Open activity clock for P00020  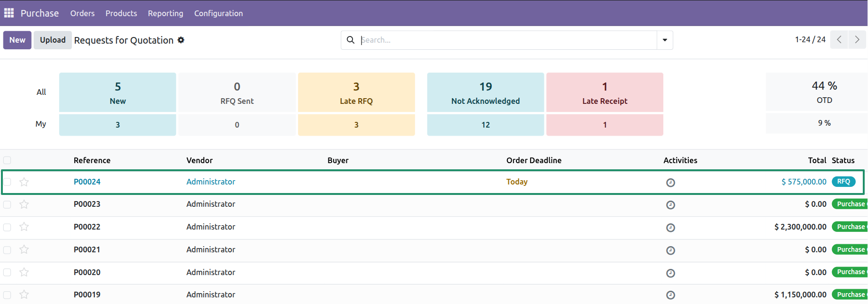[x=670, y=273]
